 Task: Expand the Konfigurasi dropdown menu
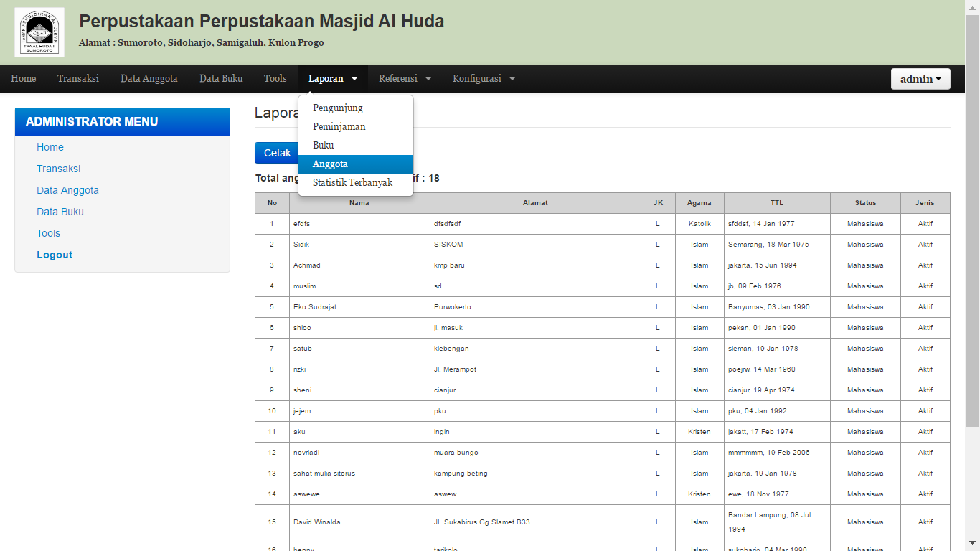click(484, 79)
